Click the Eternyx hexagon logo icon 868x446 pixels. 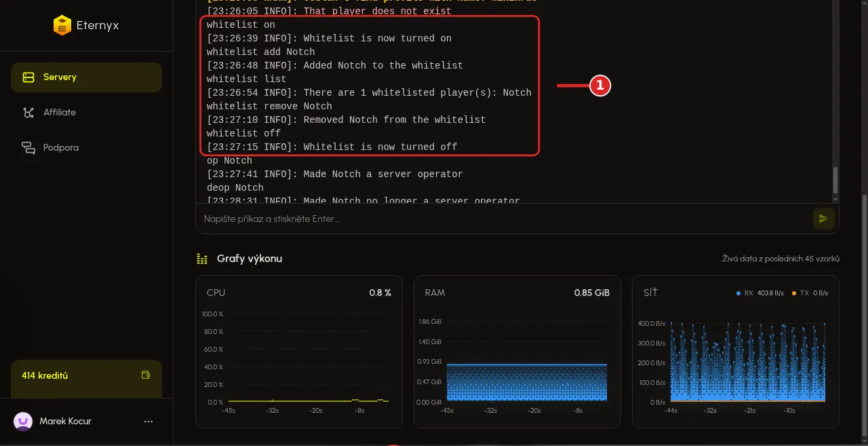(x=62, y=26)
